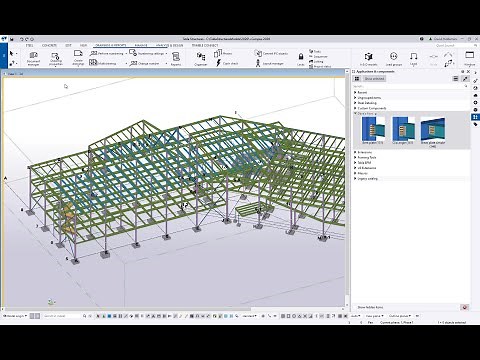Image resolution: width=480 pixels, height=360 pixels.
Task: Open view plane dropdown in status bar
Action: [x=374, y=316]
